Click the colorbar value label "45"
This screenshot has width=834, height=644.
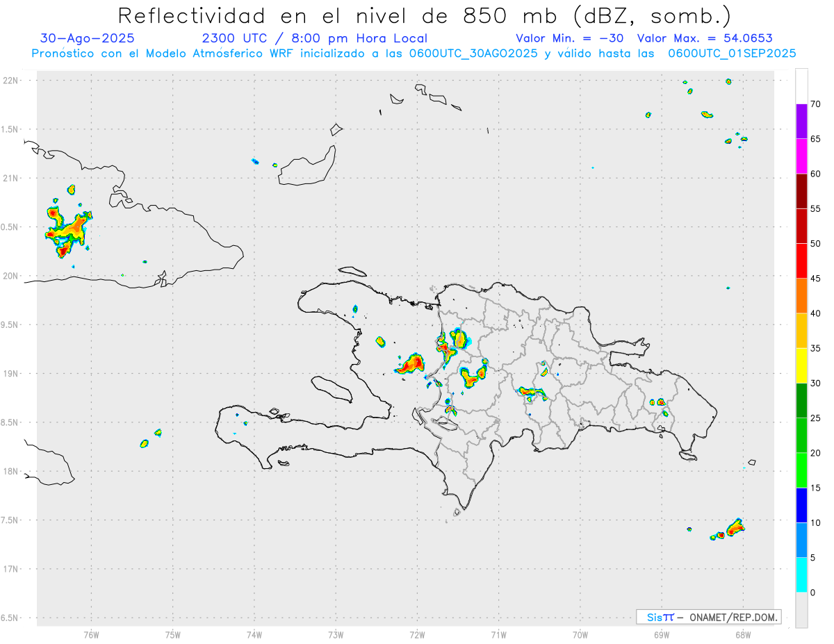coord(815,279)
